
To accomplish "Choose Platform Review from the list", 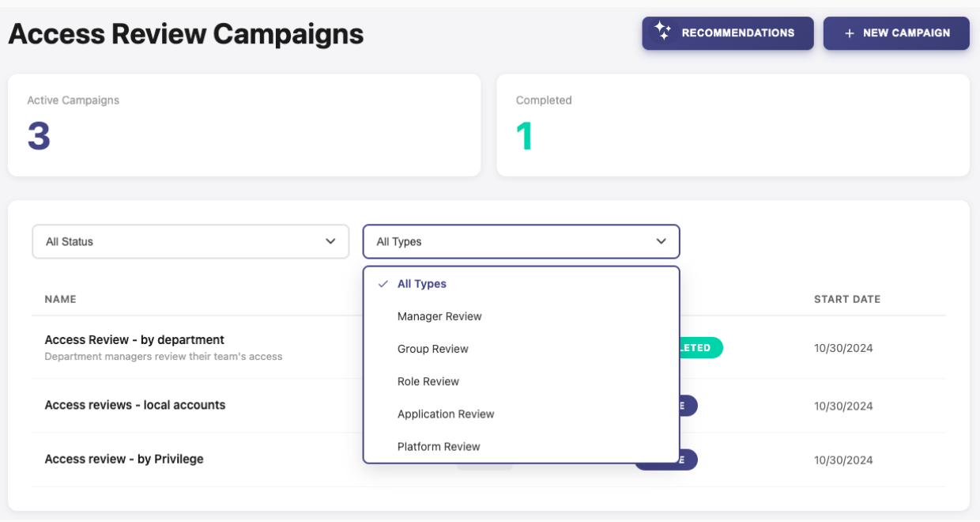I will (439, 446).
